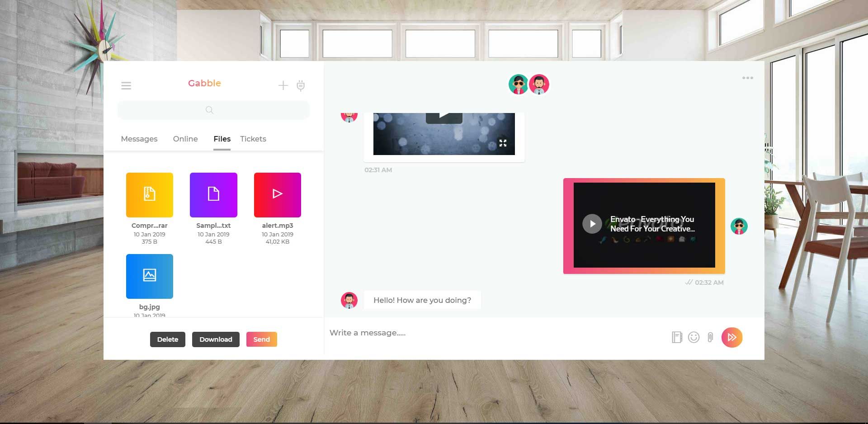Click the Send button under files
Screen dimensions: 868x424
[262, 339]
